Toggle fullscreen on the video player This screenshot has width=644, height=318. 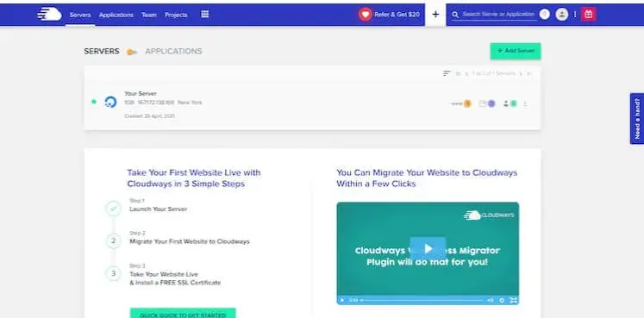point(514,301)
